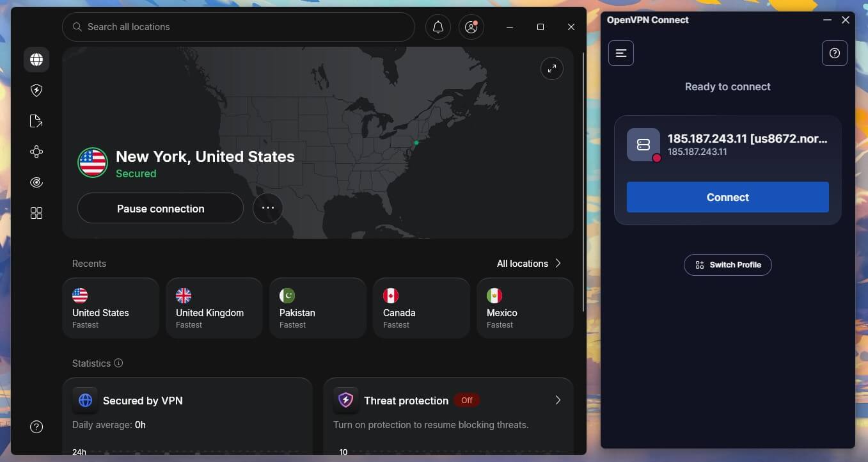Minimize the OpenVPN Connect window

point(828,20)
